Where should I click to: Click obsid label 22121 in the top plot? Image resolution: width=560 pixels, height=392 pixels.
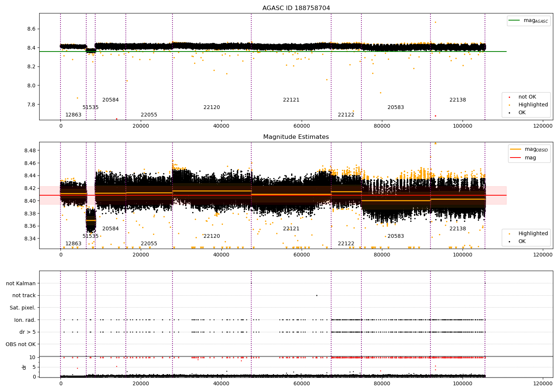point(291,100)
